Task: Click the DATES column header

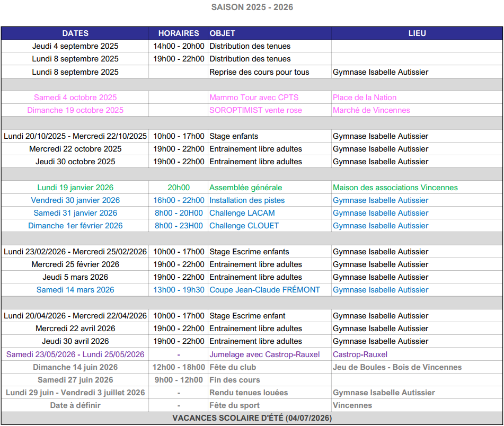Action: [75, 33]
